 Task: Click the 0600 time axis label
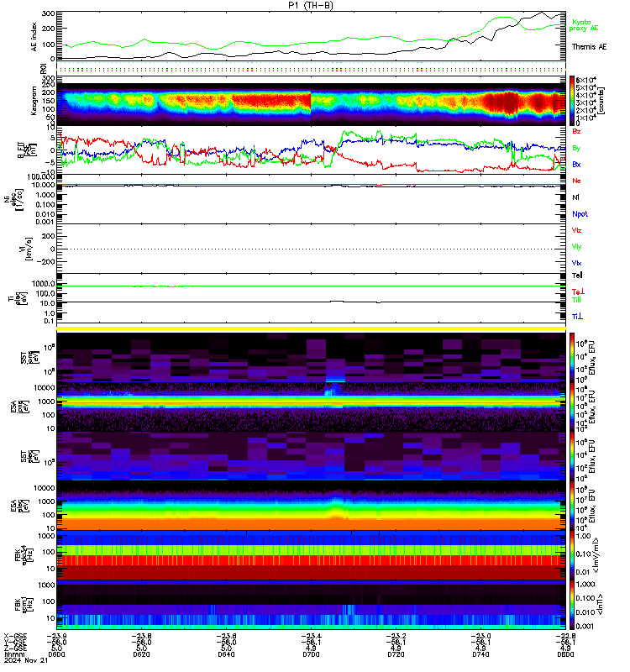[x=56, y=654]
